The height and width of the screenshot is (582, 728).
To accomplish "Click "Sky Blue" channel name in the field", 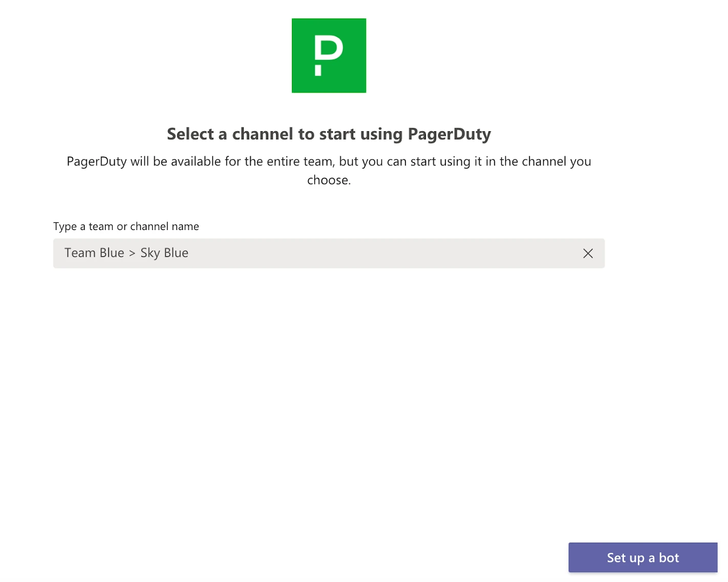I will 164,253.
